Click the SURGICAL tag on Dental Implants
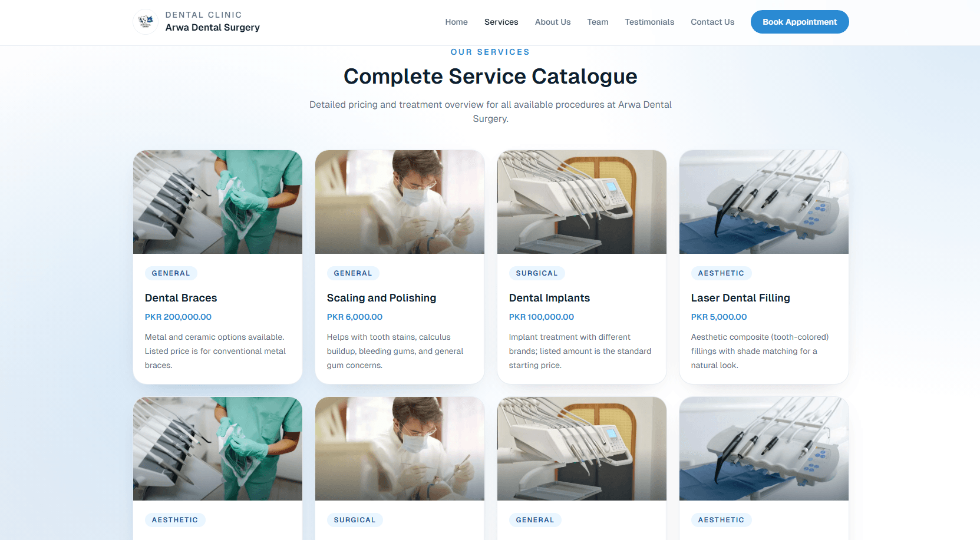The image size is (980, 540). click(x=537, y=273)
